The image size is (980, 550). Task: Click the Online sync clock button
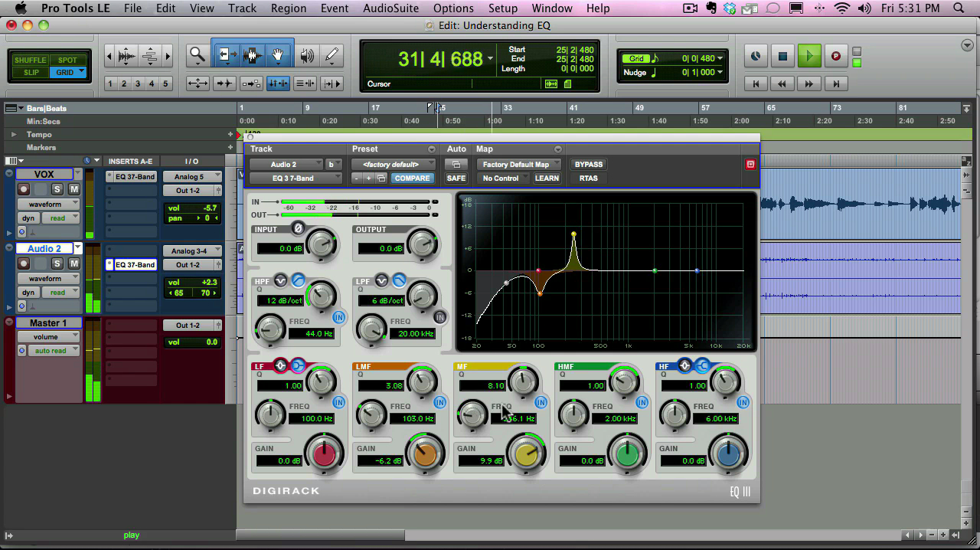(x=756, y=56)
